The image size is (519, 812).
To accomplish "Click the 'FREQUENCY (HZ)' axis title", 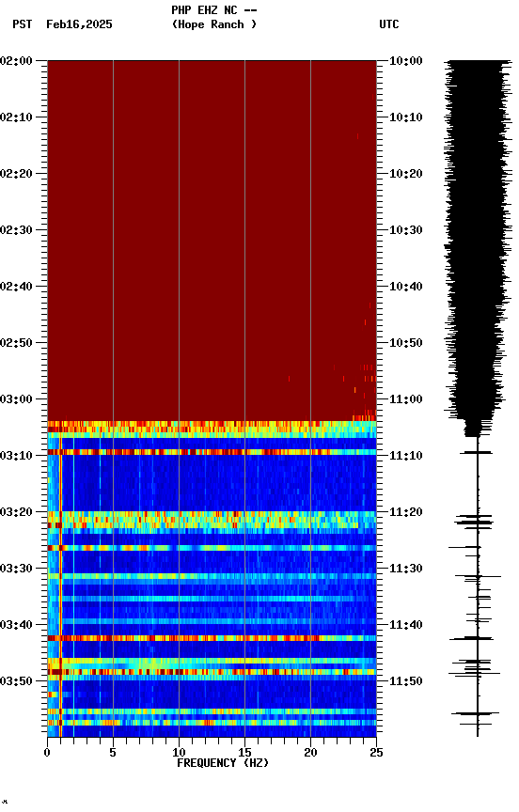I will 223,763.
